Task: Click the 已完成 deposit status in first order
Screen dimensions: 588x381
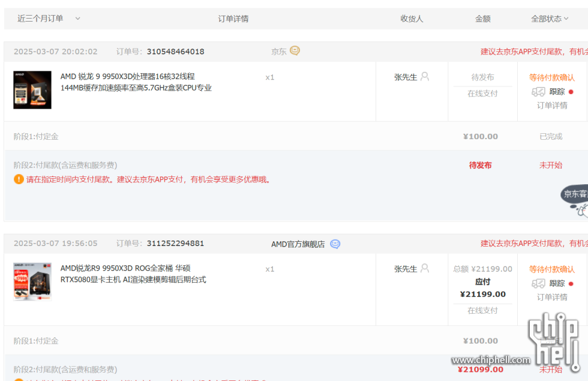Action: coord(551,137)
